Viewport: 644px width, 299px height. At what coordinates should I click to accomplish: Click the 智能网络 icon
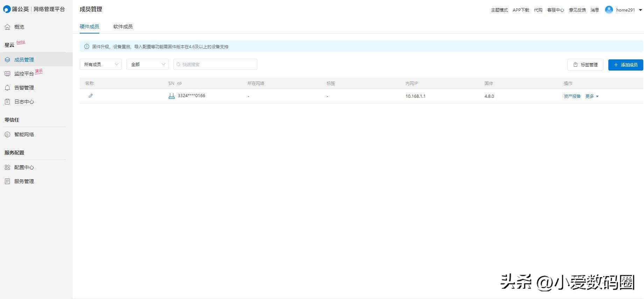(7, 134)
